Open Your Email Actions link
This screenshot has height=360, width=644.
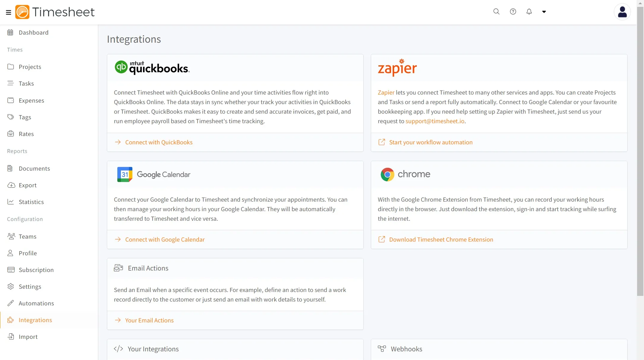coord(149,320)
